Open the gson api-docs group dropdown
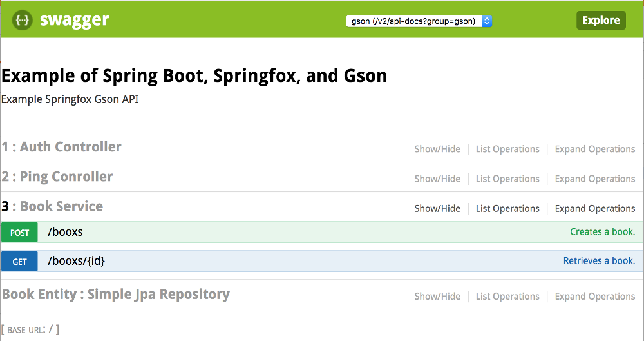 click(419, 21)
